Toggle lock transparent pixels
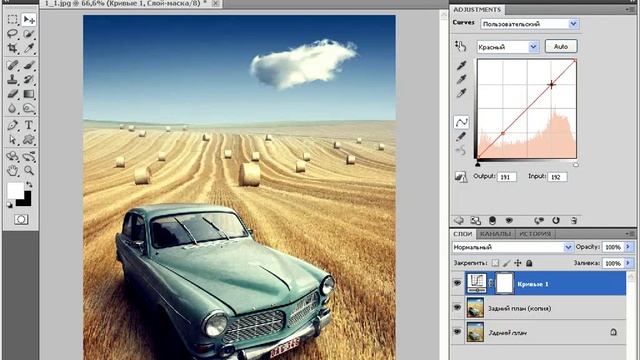Viewport: 640px width, 360px height. pyautogui.click(x=495, y=263)
